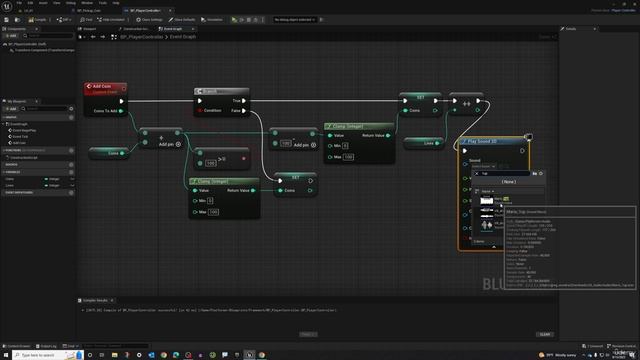Open the Help menu
640x360 pixels.
[116, 3]
